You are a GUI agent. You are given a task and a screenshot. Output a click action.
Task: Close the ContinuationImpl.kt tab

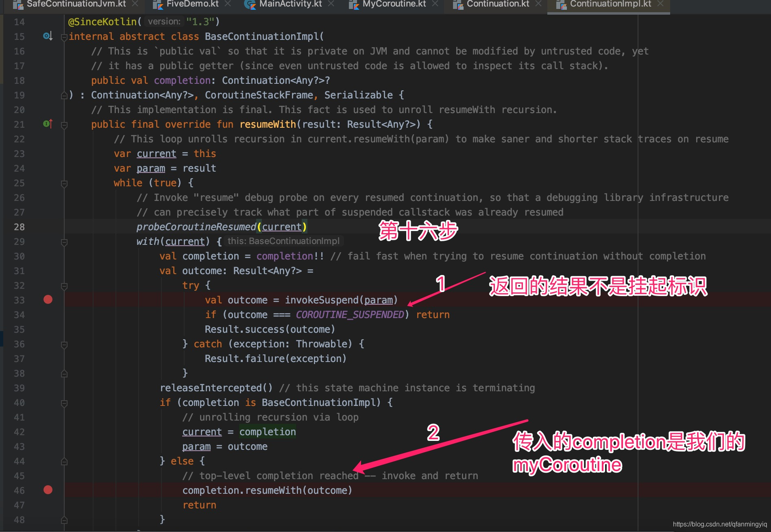click(660, 4)
